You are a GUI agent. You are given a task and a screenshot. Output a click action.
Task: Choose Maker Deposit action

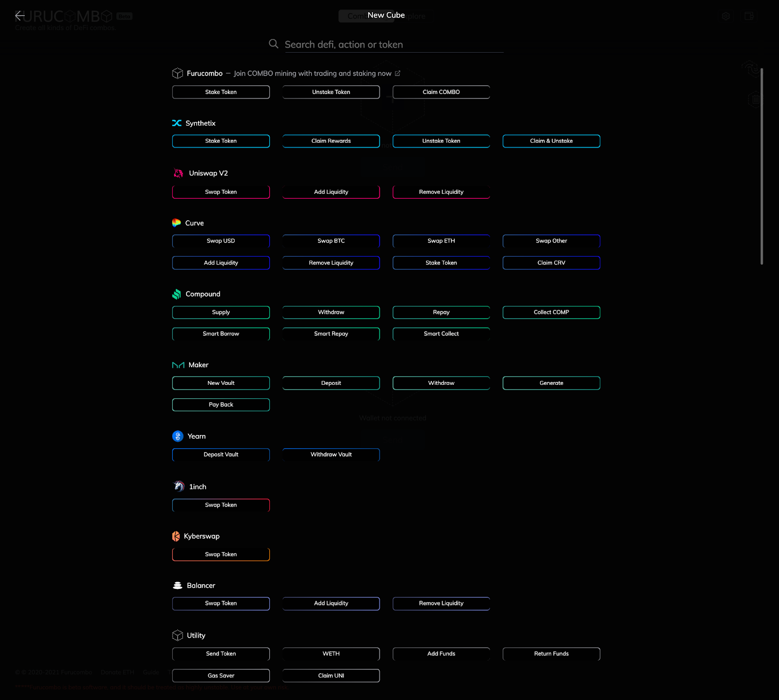click(331, 383)
